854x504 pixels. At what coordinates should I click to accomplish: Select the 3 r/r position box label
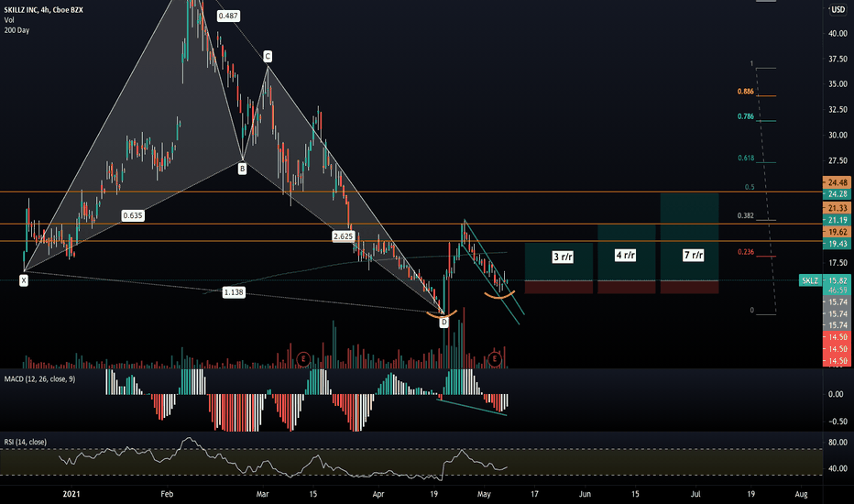tap(563, 257)
